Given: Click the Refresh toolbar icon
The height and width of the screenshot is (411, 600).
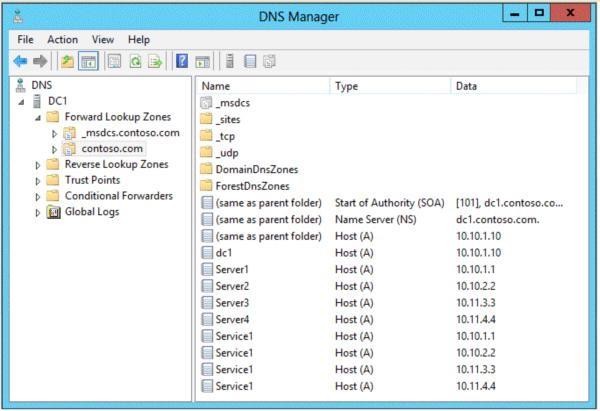Looking at the screenshot, I should click(135, 61).
